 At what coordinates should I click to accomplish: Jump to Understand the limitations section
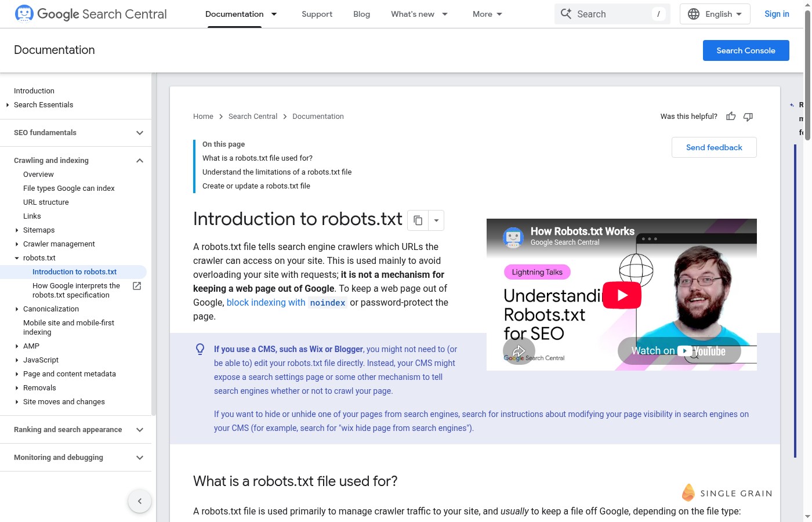click(x=277, y=172)
